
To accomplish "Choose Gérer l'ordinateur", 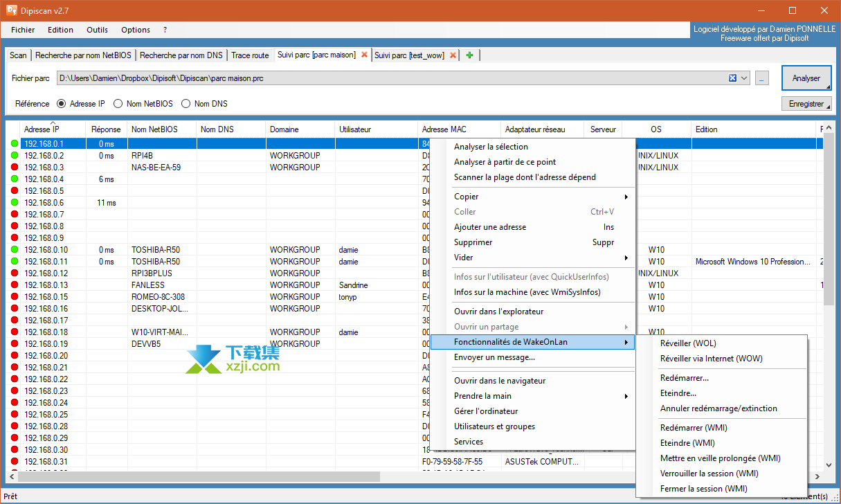I will (x=532, y=411).
